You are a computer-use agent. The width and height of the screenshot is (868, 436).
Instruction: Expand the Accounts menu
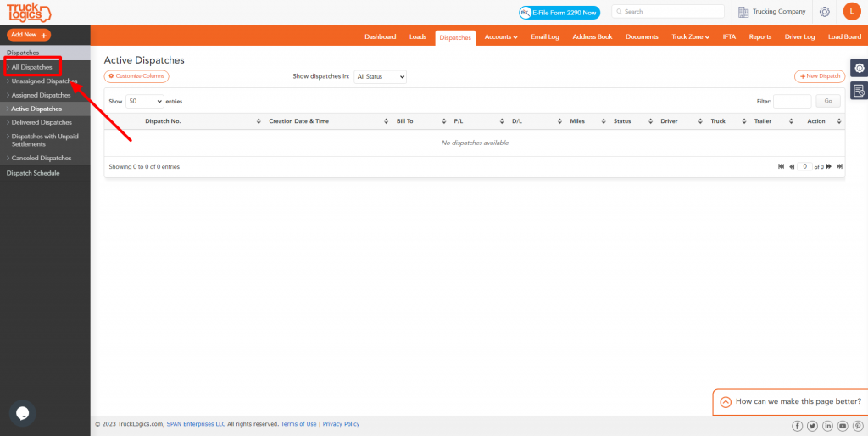click(501, 37)
